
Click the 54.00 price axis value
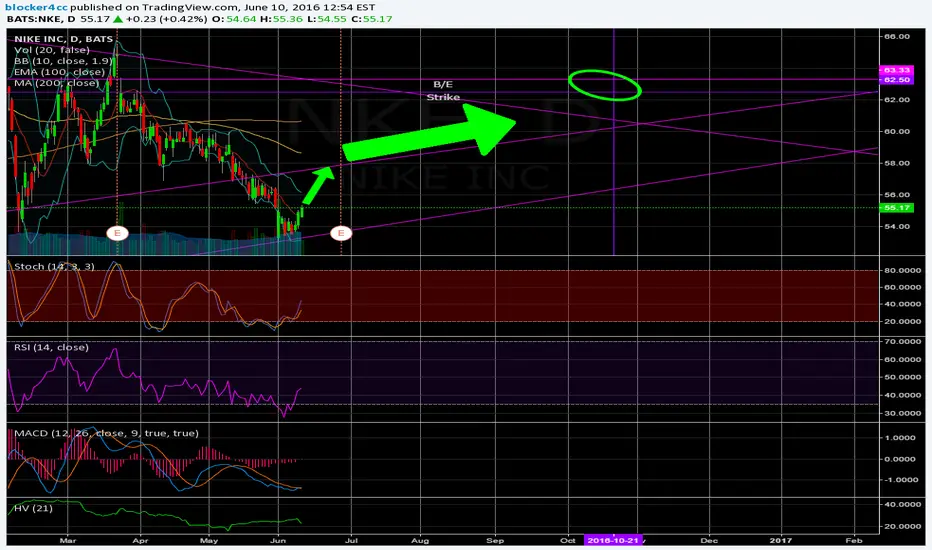pyautogui.click(x=897, y=227)
